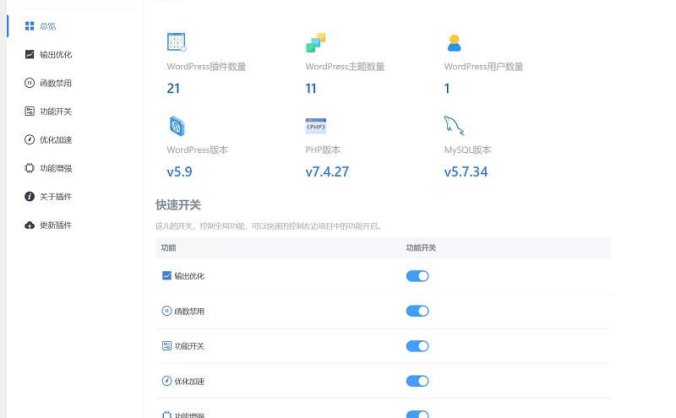Open the 总览 menu label in sidebar
This screenshot has height=418, width=676.
[x=47, y=26]
